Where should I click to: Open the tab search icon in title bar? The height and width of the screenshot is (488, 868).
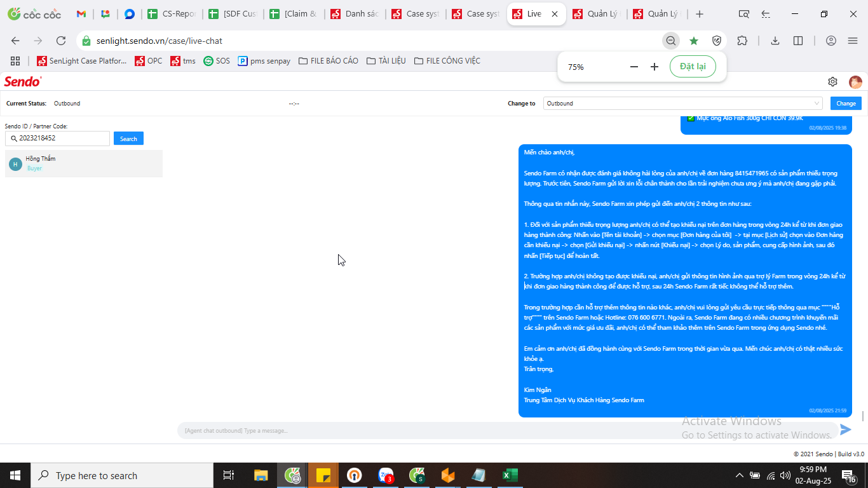point(744,14)
